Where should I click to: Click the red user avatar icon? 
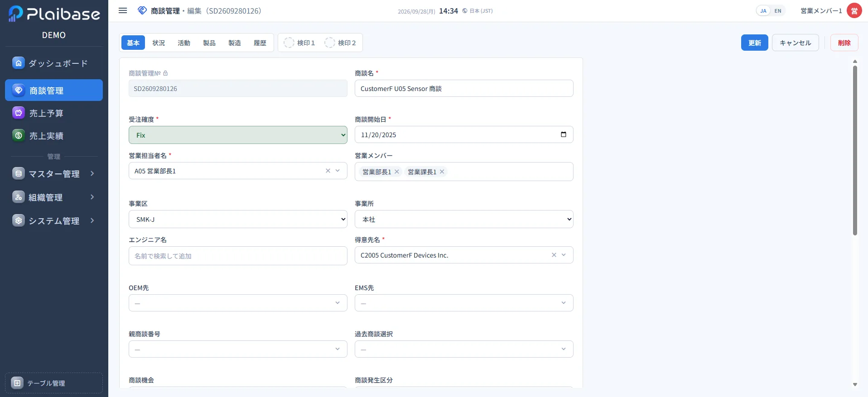(854, 11)
